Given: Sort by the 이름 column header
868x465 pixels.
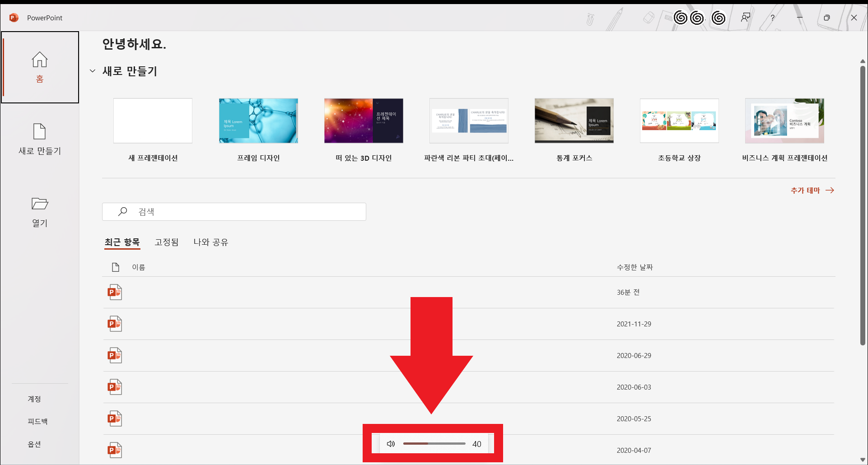Looking at the screenshot, I should [139, 267].
